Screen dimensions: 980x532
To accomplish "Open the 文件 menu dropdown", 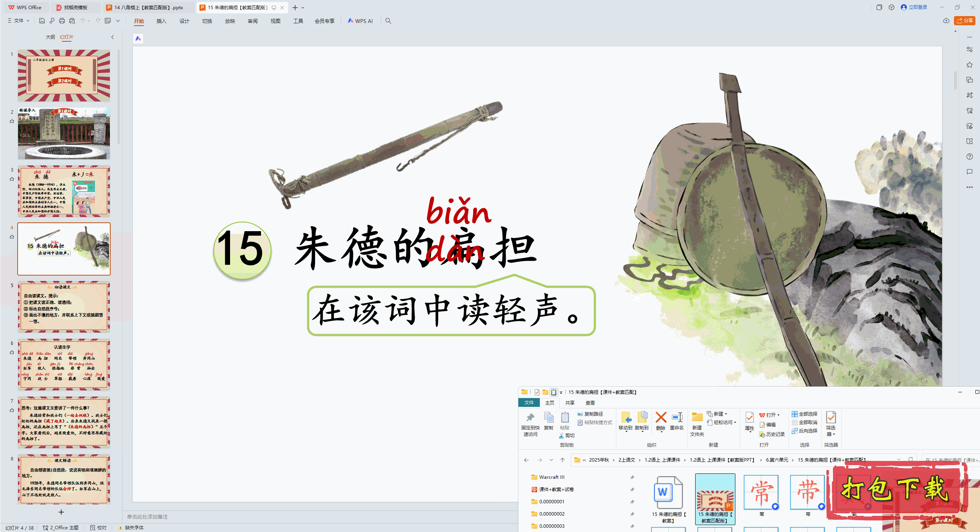I will click(19, 21).
